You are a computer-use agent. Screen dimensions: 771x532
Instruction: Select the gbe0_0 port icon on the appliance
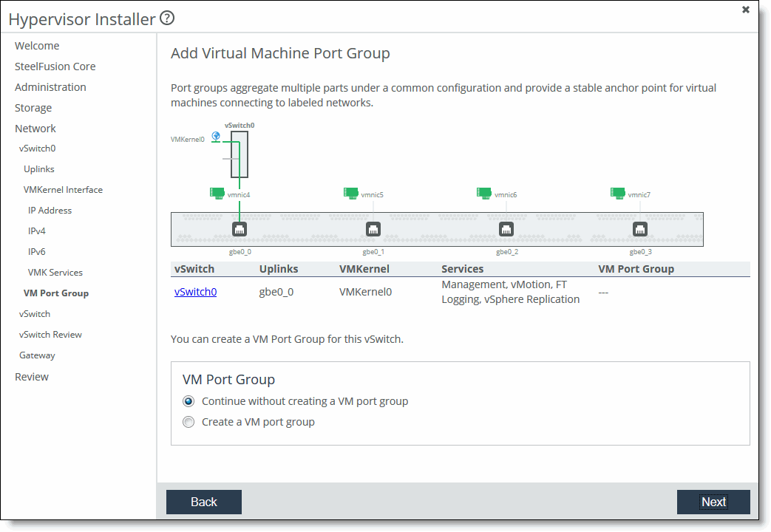[x=240, y=229]
